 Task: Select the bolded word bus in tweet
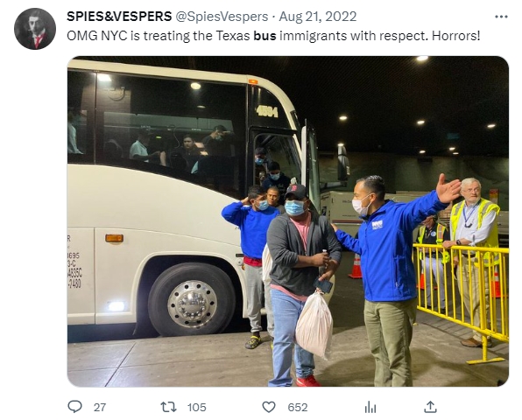point(265,36)
